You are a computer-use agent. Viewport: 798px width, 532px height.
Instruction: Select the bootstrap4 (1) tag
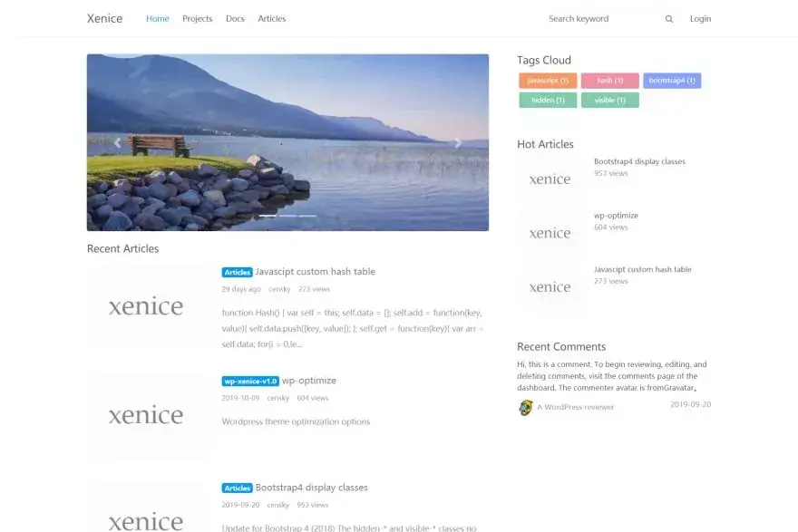coord(672,81)
